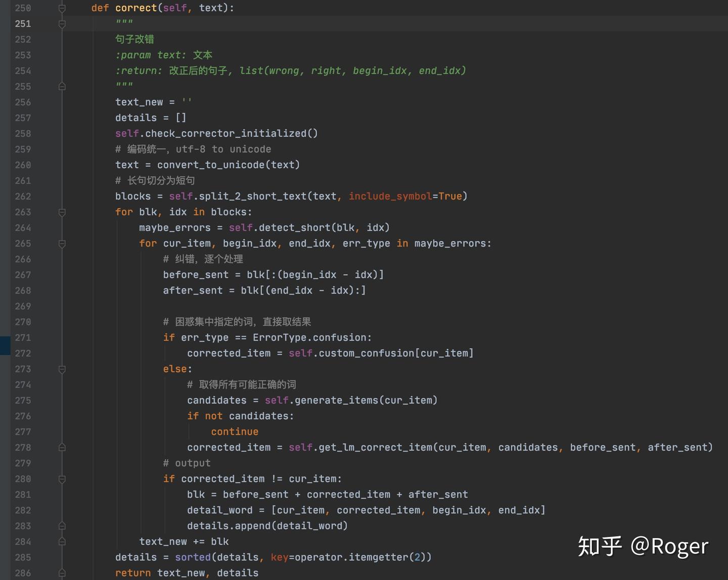Click 'custom_confusion' on line 272
This screenshot has width=728, height=580.
(367, 354)
